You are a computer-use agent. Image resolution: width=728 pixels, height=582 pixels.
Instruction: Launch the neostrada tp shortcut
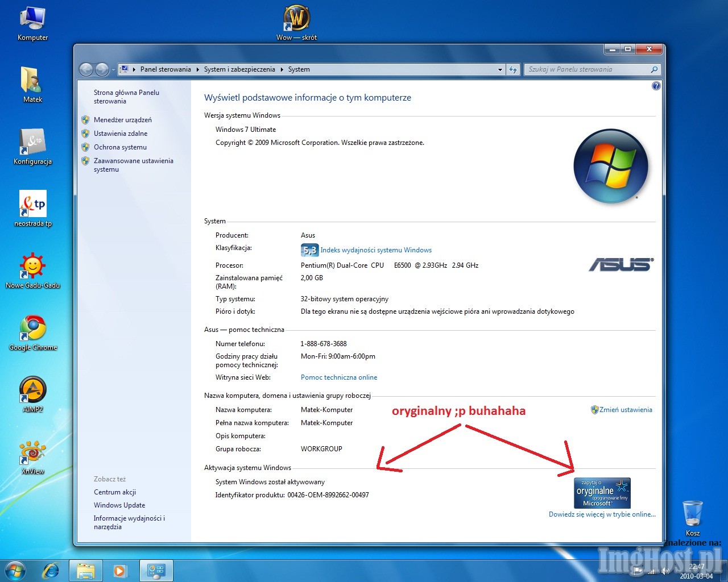pos(32,209)
